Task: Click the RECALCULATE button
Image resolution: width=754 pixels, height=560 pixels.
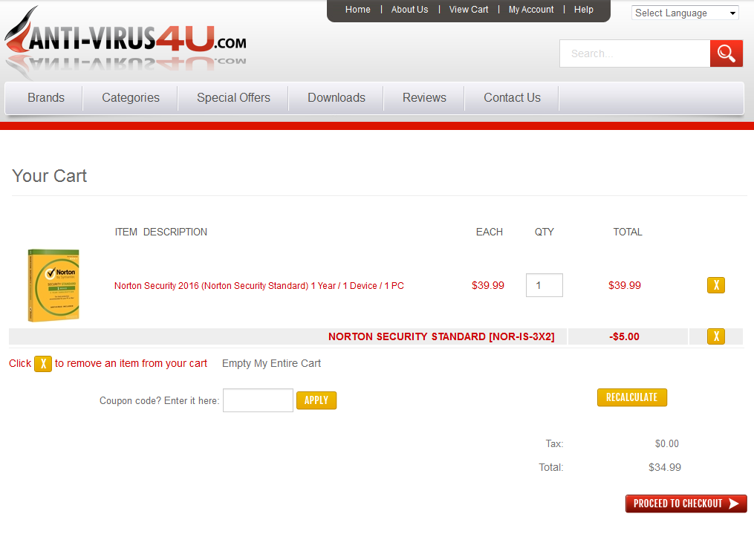Action: coord(632,397)
